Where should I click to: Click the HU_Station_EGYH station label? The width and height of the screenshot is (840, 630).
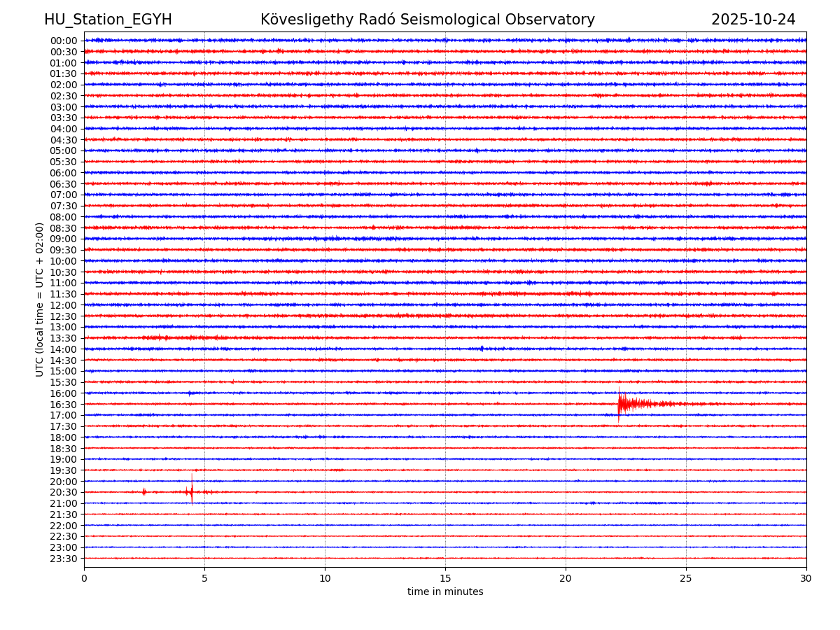tap(108, 20)
